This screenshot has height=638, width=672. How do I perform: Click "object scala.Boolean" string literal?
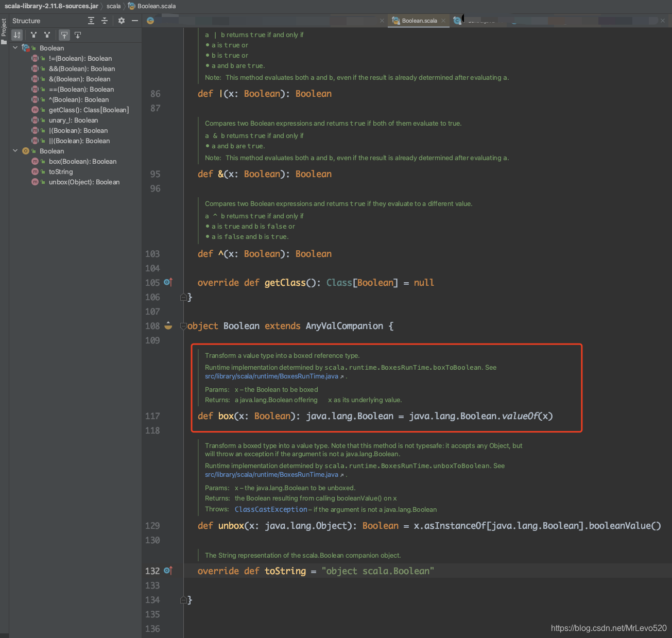(x=377, y=571)
